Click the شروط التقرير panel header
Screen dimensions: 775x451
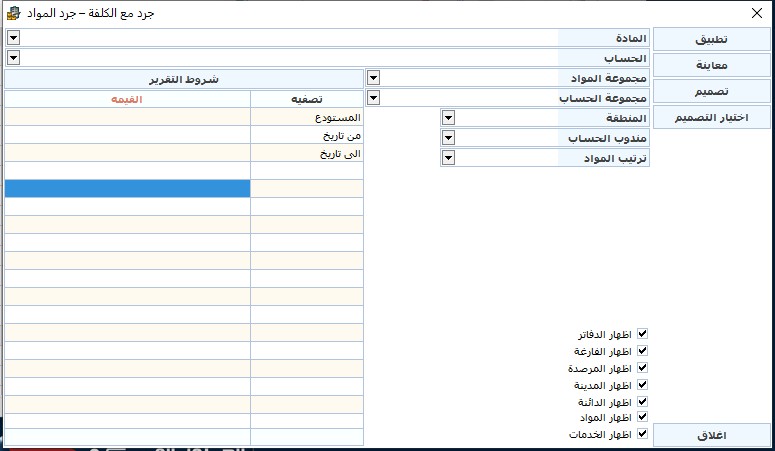pos(184,79)
